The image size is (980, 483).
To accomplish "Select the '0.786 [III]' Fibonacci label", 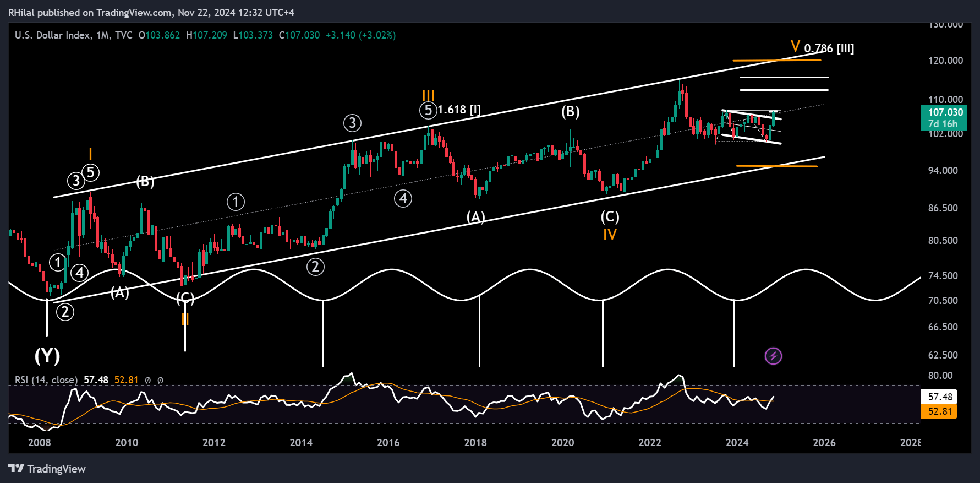I will click(829, 48).
